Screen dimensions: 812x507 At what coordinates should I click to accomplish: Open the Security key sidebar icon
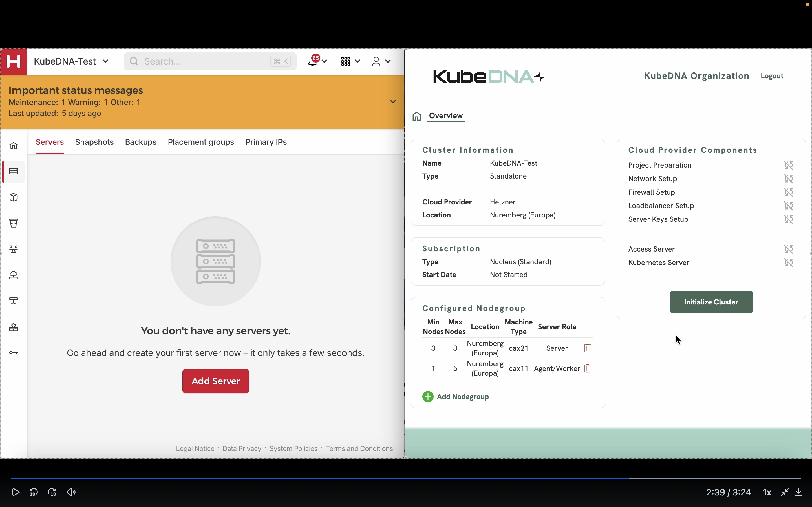(x=14, y=353)
